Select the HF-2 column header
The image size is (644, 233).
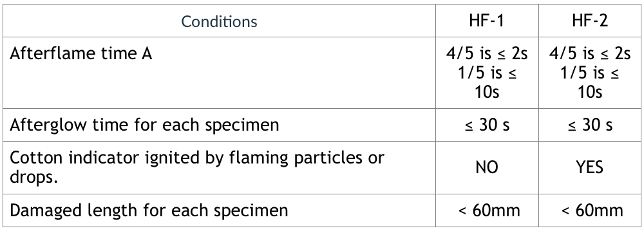(x=590, y=21)
